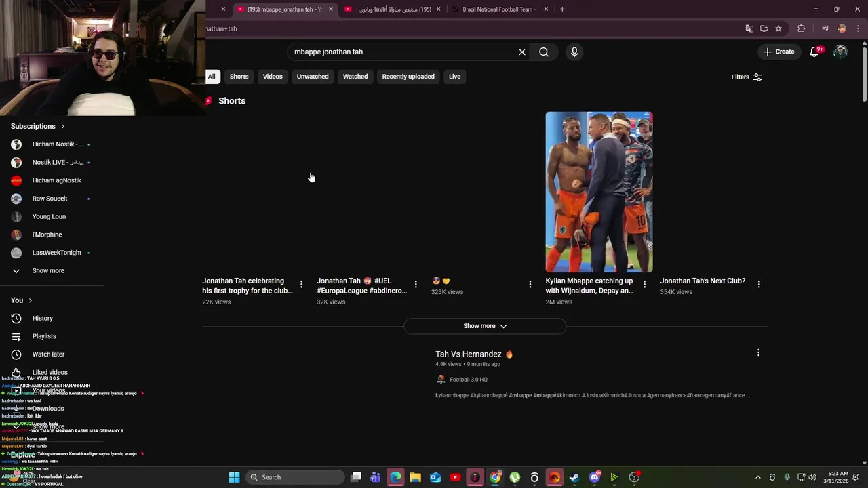This screenshot has height=488, width=868.
Task: Select the All filter chip
Action: click(212, 77)
